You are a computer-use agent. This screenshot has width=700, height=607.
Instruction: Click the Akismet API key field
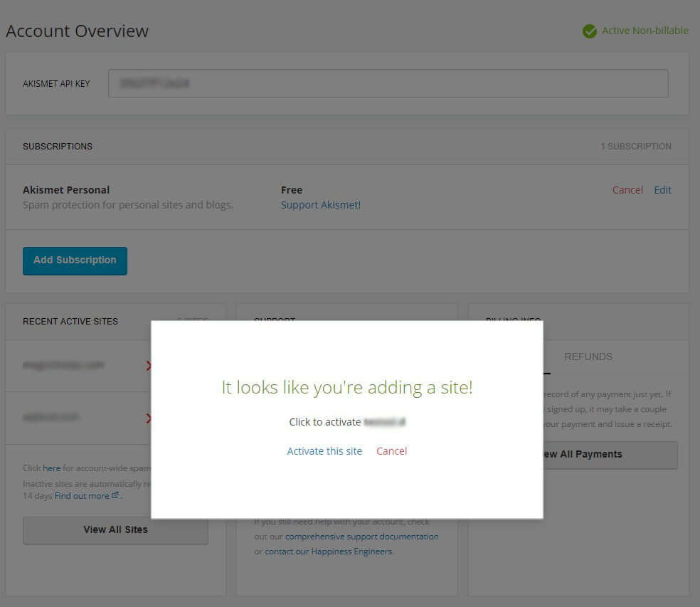click(x=388, y=83)
